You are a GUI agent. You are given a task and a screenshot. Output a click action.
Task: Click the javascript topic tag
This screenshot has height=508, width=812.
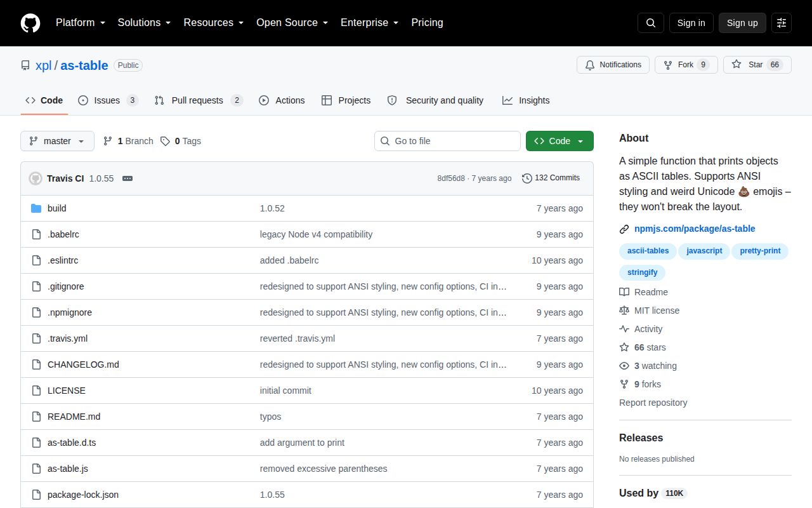point(704,251)
